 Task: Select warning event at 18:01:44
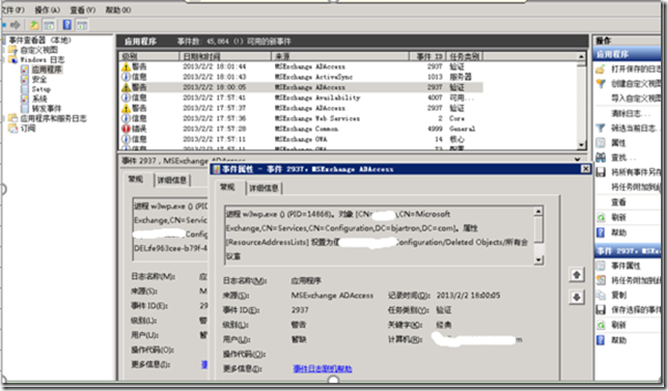(x=301, y=66)
